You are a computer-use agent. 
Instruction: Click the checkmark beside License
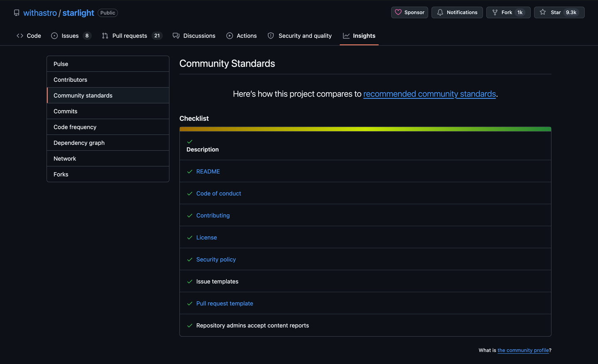190,237
